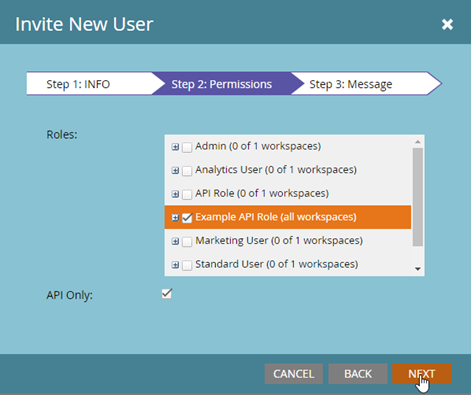Expand the Analytics User role node
Viewport: 471px width, 395px height.
[175, 170]
